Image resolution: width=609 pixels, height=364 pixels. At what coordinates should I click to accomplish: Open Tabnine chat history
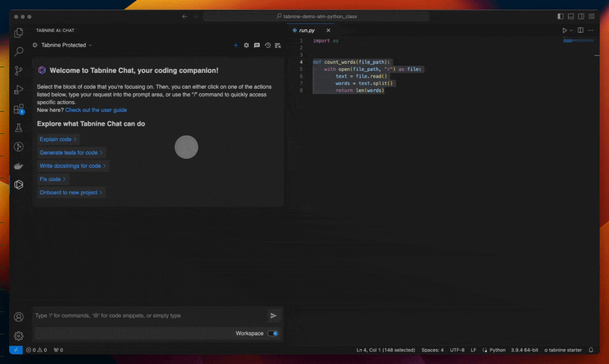(268, 45)
